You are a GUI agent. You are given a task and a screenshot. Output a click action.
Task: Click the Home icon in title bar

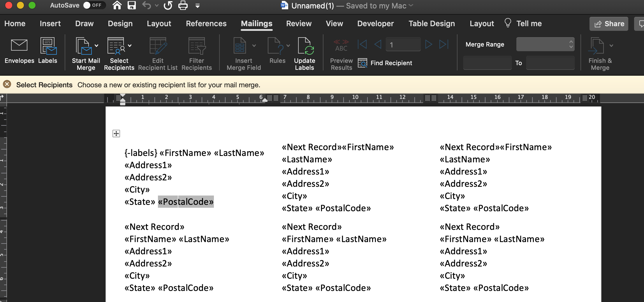(x=117, y=5)
